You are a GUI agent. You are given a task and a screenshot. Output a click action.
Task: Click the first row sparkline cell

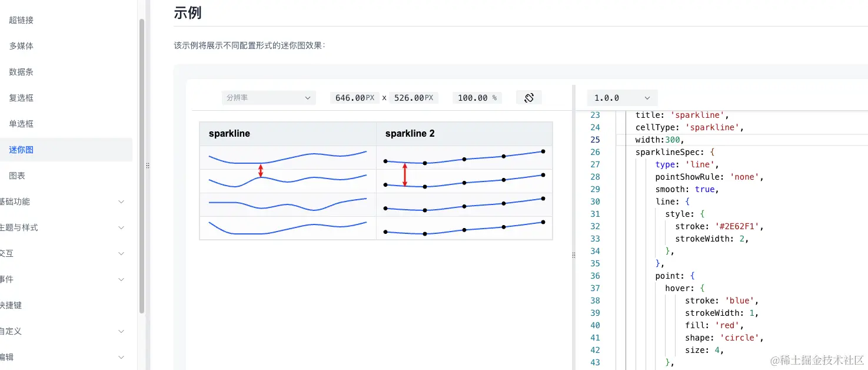click(x=288, y=158)
